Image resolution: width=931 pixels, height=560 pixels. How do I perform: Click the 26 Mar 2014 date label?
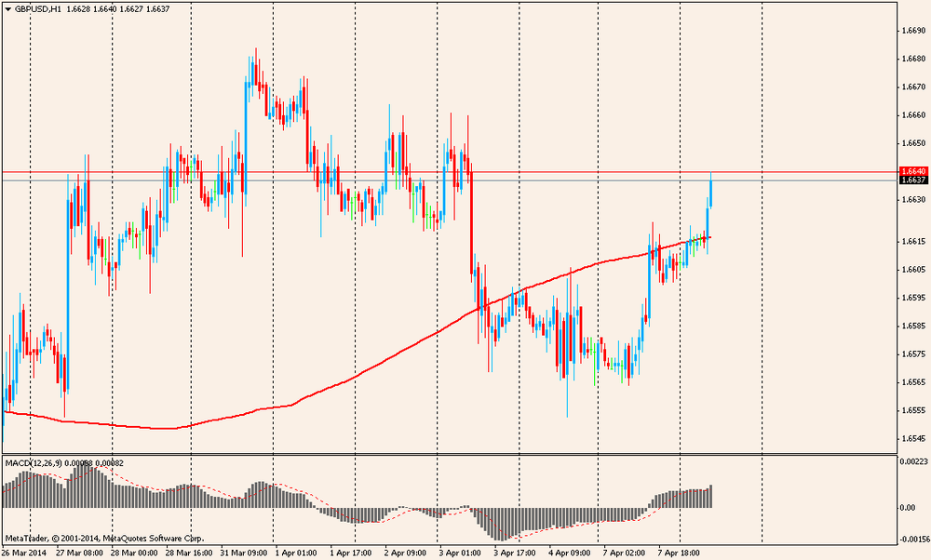coord(22,553)
